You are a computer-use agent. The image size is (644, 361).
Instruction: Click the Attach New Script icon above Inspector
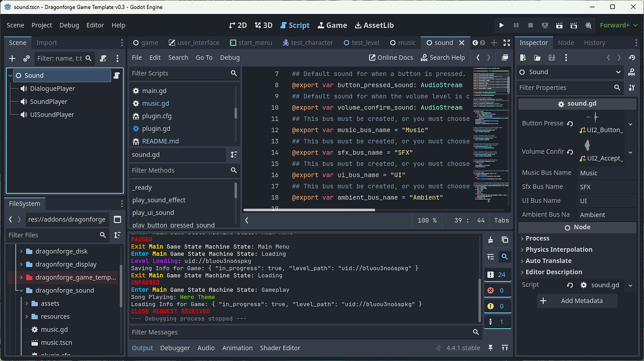tap(523, 57)
